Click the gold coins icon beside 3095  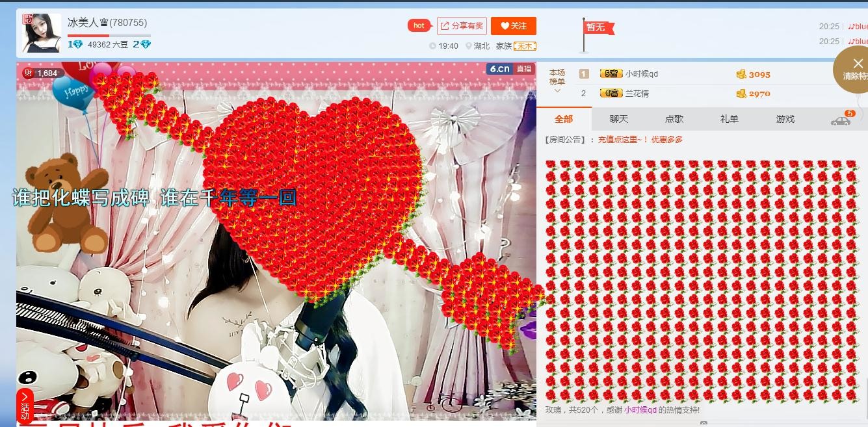tap(741, 74)
